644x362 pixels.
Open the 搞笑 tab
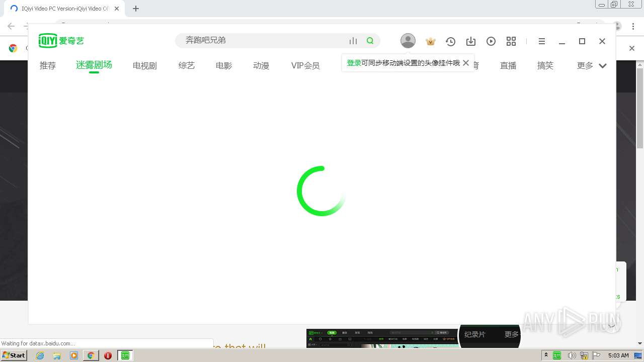click(x=545, y=65)
